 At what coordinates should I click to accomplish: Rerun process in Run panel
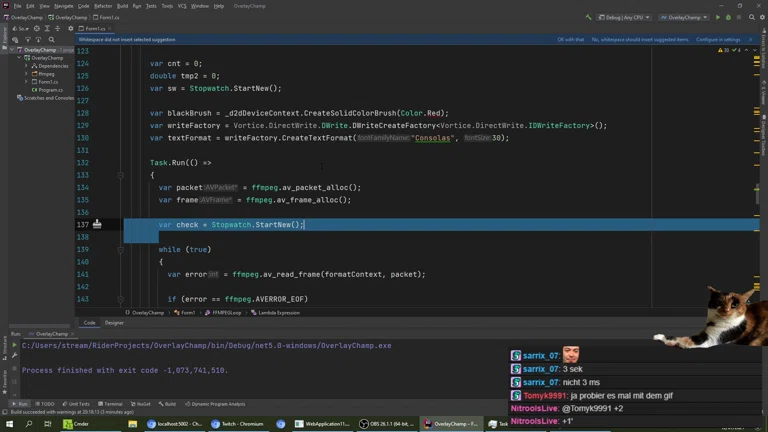click(14, 345)
